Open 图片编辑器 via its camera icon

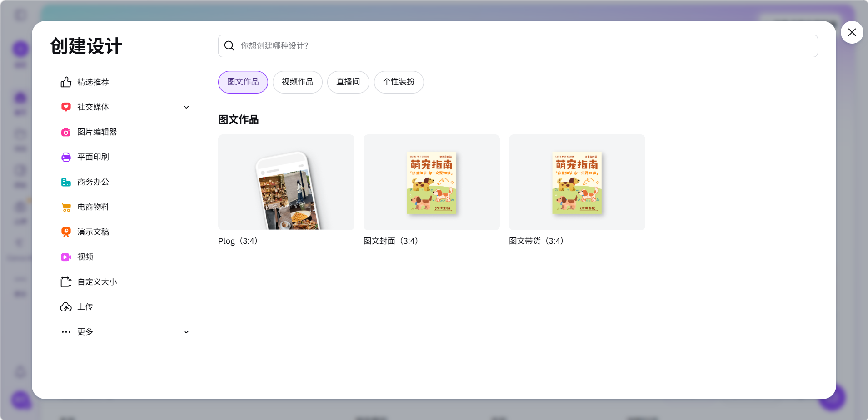[66, 132]
